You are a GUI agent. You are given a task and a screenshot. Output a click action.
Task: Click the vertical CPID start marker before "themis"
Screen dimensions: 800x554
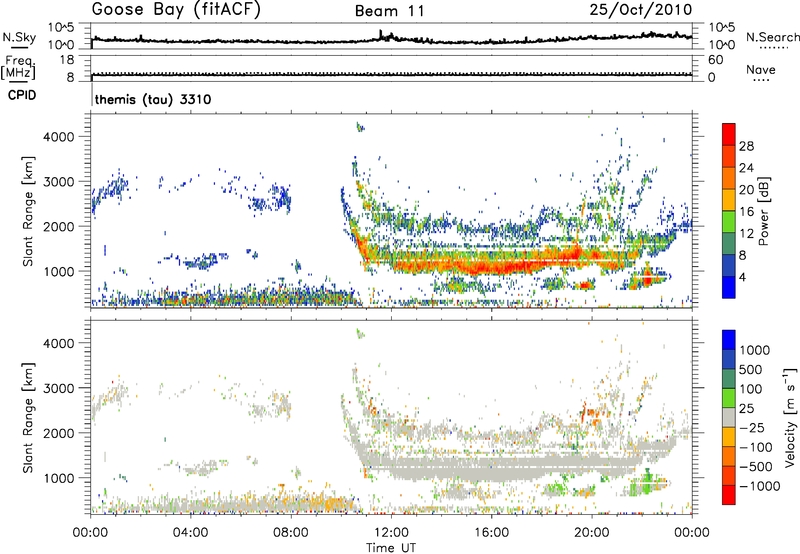coord(92,95)
